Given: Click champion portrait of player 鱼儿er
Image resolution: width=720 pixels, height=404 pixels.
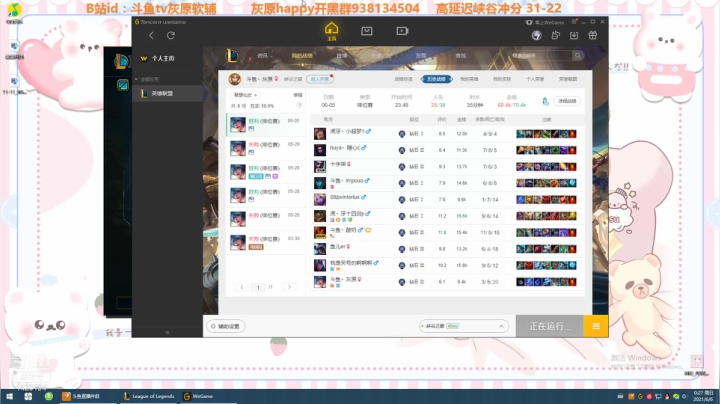Looking at the screenshot, I should pyautogui.click(x=320, y=249).
